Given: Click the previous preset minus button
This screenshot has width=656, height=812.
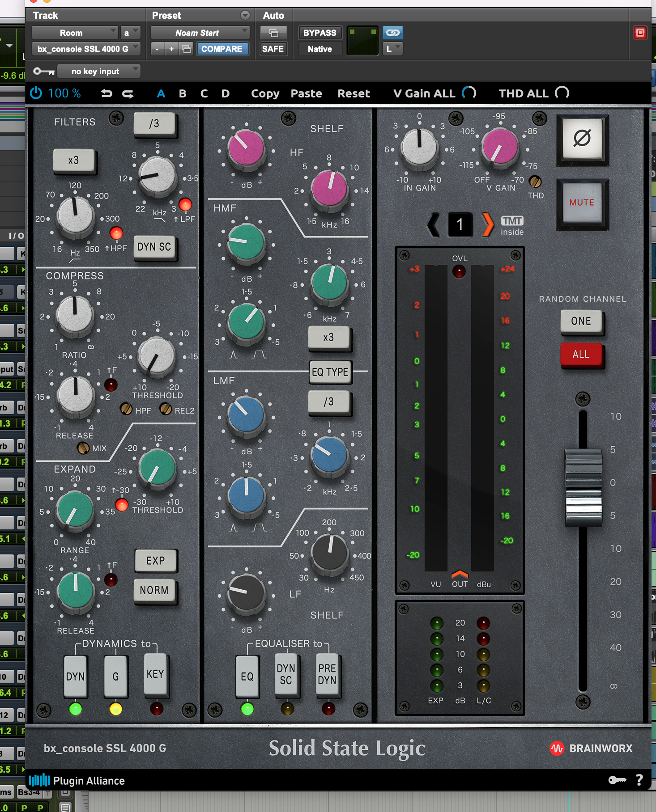Looking at the screenshot, I should coord(157,49).
